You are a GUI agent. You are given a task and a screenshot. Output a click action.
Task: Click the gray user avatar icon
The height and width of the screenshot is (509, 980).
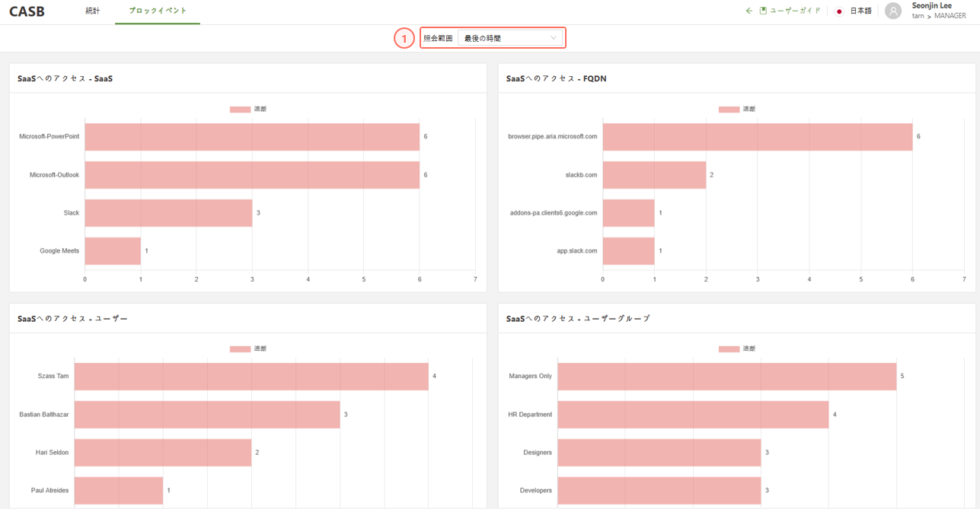(x=893, y=11)
